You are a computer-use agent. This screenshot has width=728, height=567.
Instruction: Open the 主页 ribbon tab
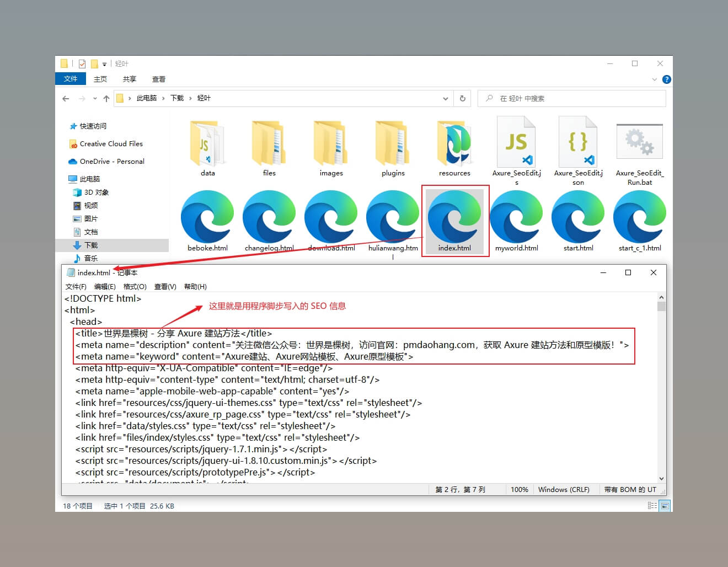[x=100, y=79]
